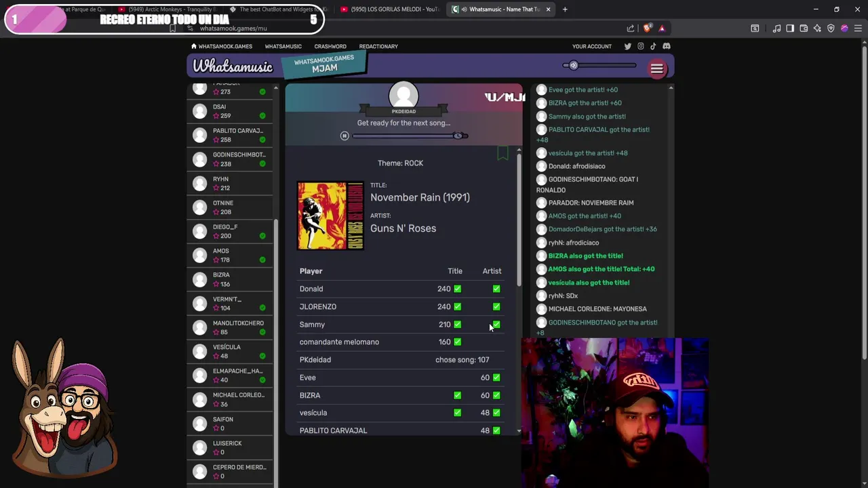Click the player list scroll-up arrow
Viewport: 868px width, 488px height.
[x=275, y=88]
